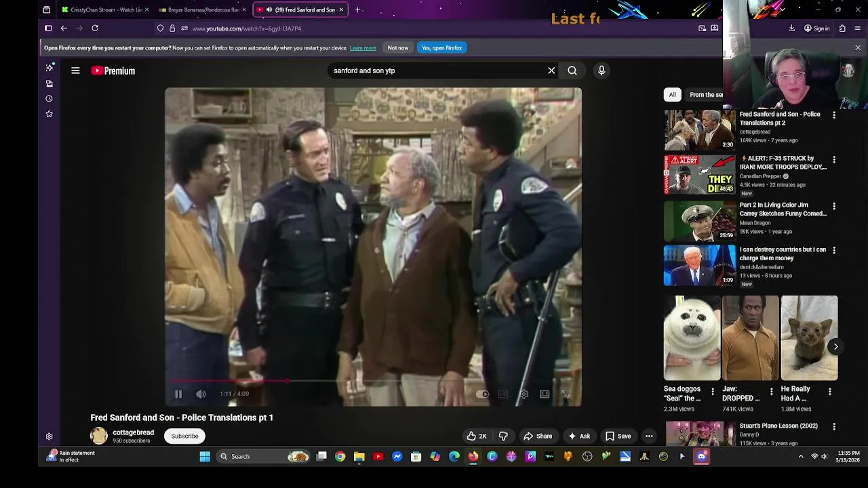This screenshot has width=868, height=488.
Task: Open the Firefox application menu
Action: [x=858, y=28]
